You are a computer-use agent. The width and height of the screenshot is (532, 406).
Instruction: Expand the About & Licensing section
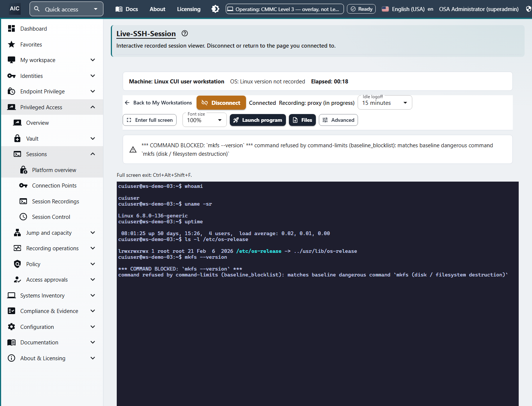coord(93,358)
